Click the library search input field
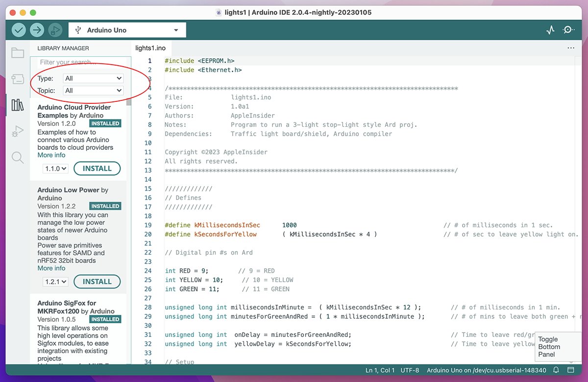This screenshot has width=588, height=382. (x=81, y=62)
